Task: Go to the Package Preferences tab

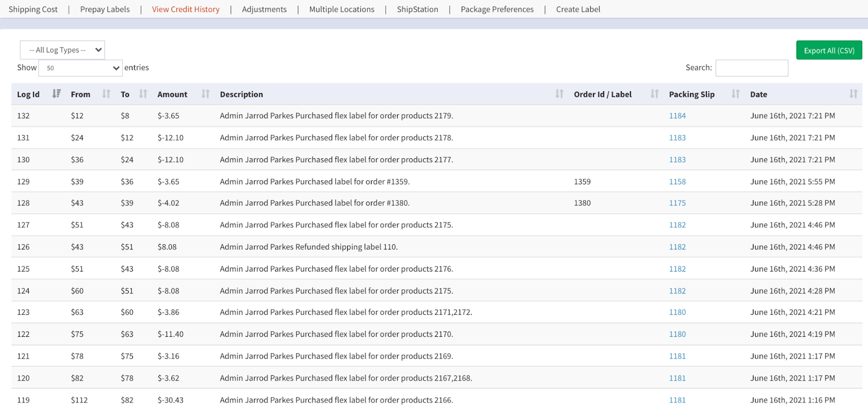Action: [x=497, y=9]
